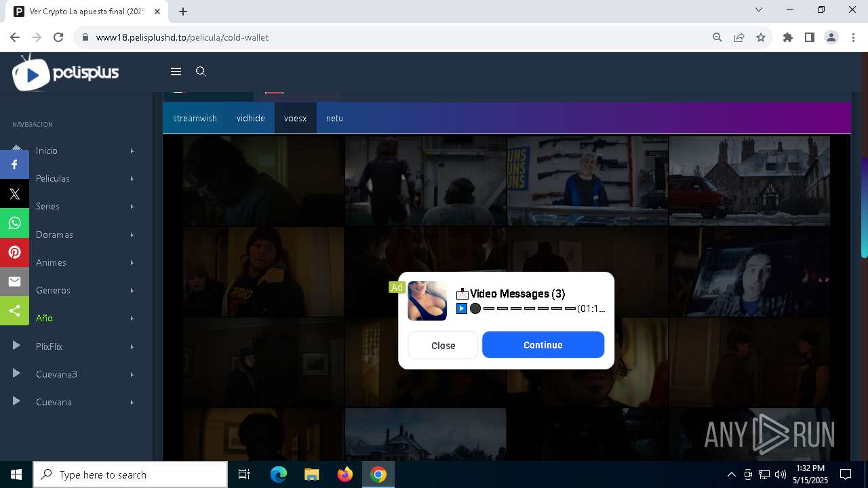
Task: Click the share page icon in address bar
Action: pyautogui.click(x=739, y=37)
